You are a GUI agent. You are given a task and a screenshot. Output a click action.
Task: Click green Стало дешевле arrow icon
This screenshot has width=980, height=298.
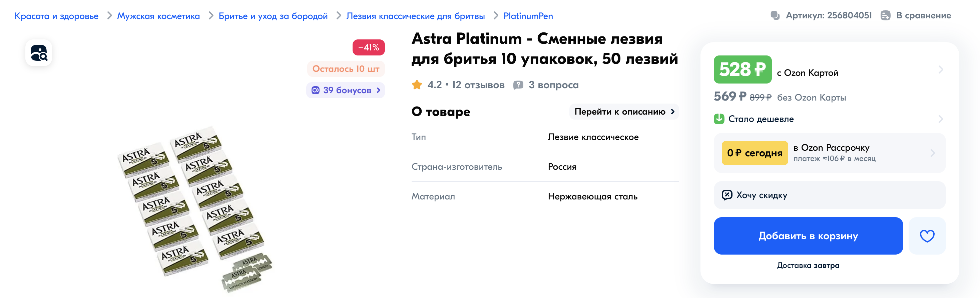coord(718,119)
